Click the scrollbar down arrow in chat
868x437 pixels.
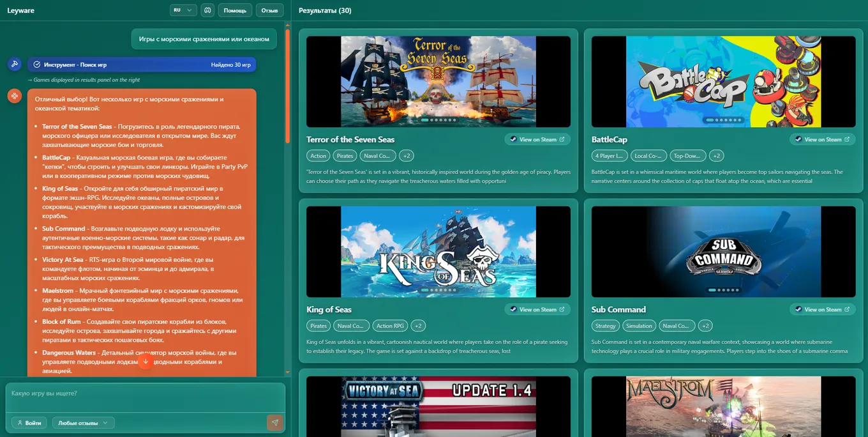tap(287, 372)
